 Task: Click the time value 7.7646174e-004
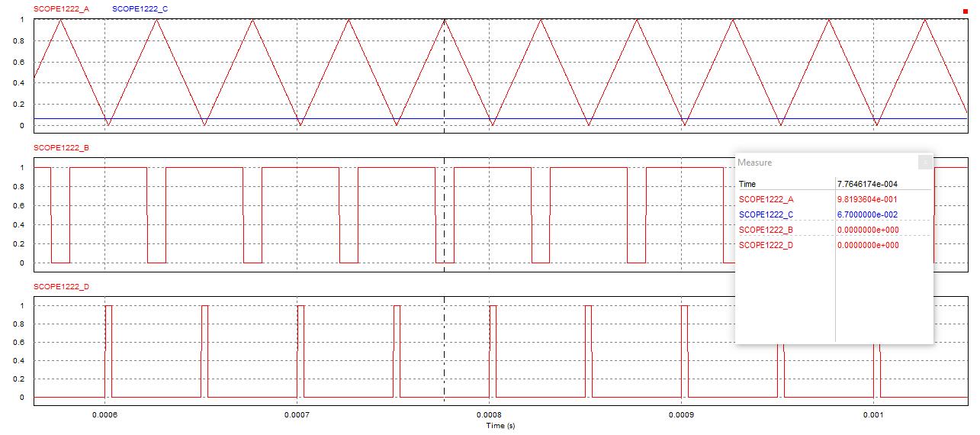point(868,184)
